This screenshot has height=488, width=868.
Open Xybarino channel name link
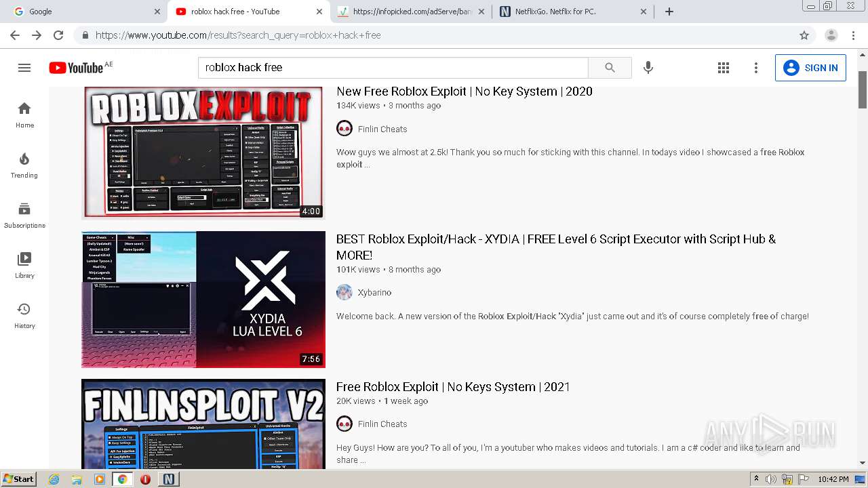coord(374,292)
